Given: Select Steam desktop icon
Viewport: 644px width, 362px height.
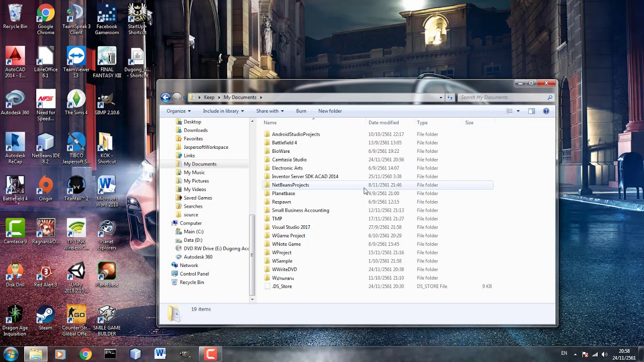Looking at the screenshot, I should tap(45, 318).
